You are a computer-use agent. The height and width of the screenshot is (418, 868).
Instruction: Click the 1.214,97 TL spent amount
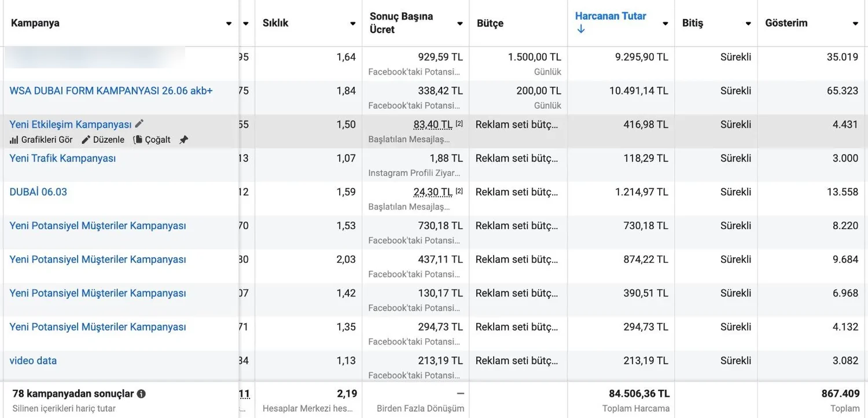641,192
